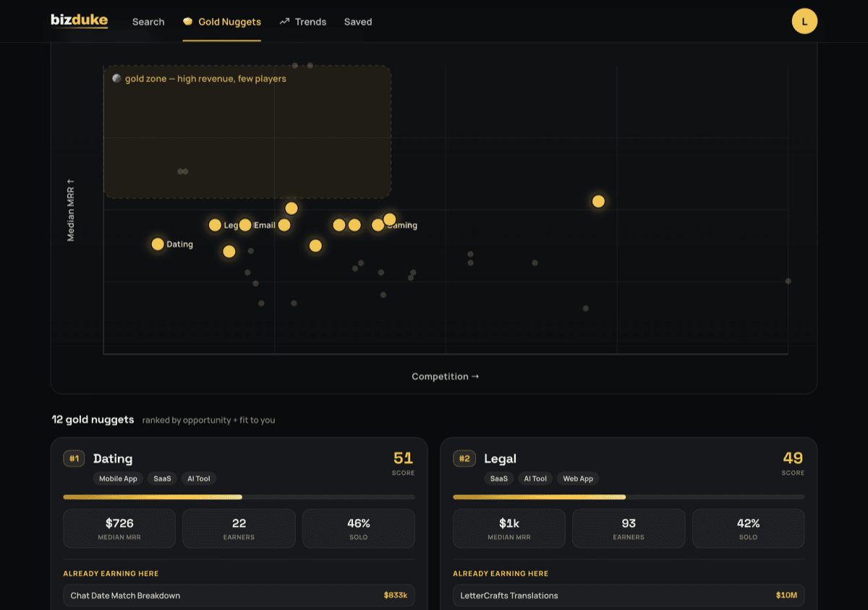Click the AI Tool tag on Dating card
Screen dimensions: 868x610
tap(199, 478)
